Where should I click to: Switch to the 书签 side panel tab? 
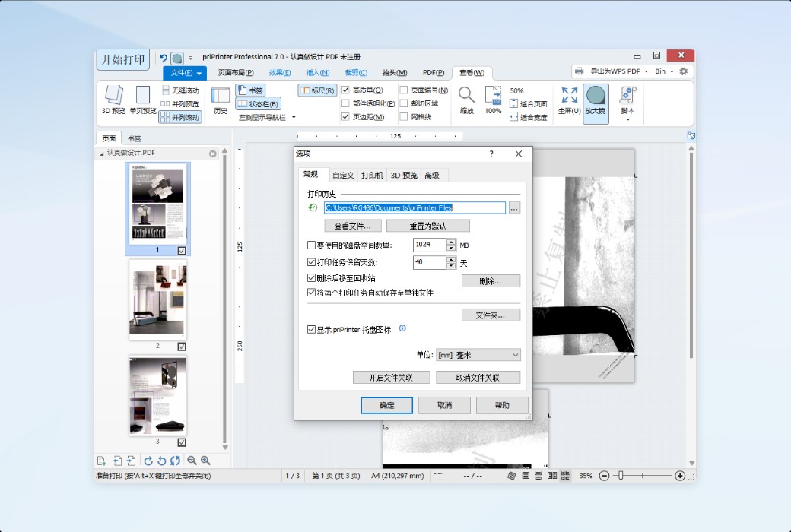134,138
